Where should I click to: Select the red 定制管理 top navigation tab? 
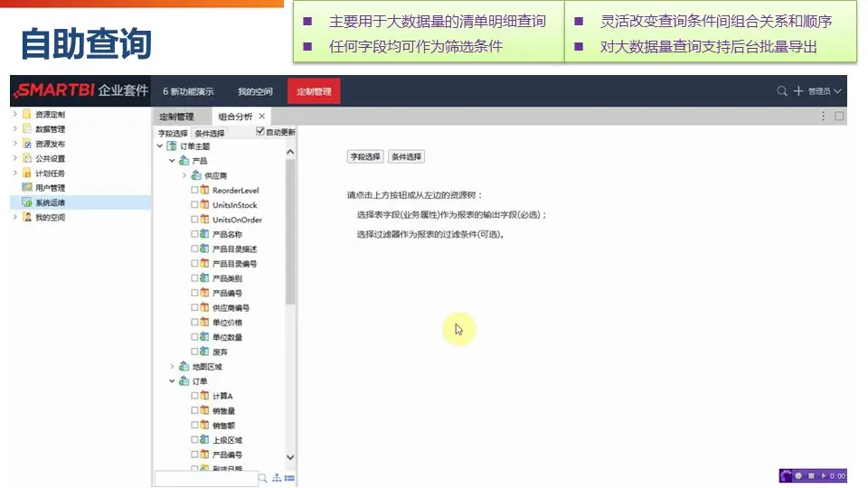pyautogui.click(x=314, y=91)
